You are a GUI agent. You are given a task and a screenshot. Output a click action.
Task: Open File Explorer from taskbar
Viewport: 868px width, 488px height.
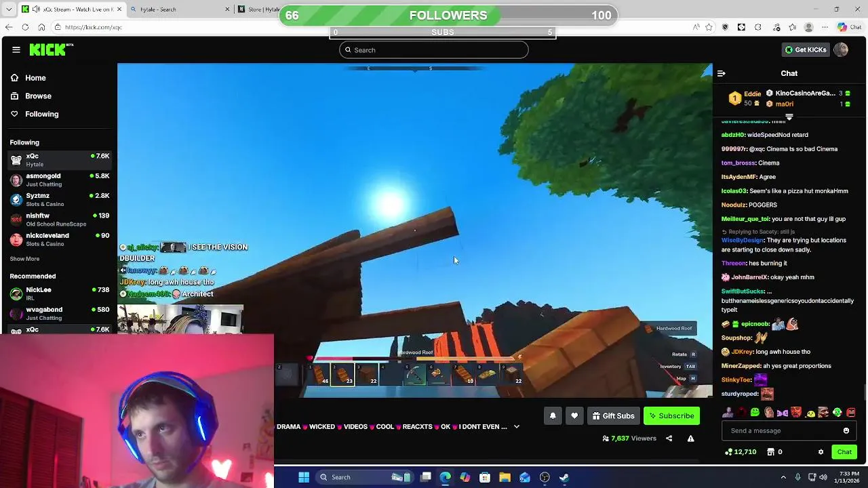tap(505, 477)
